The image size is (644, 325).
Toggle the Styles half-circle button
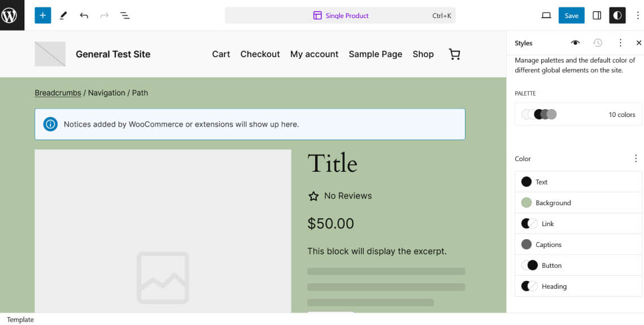pyautogui.click(x=617, y=15)
